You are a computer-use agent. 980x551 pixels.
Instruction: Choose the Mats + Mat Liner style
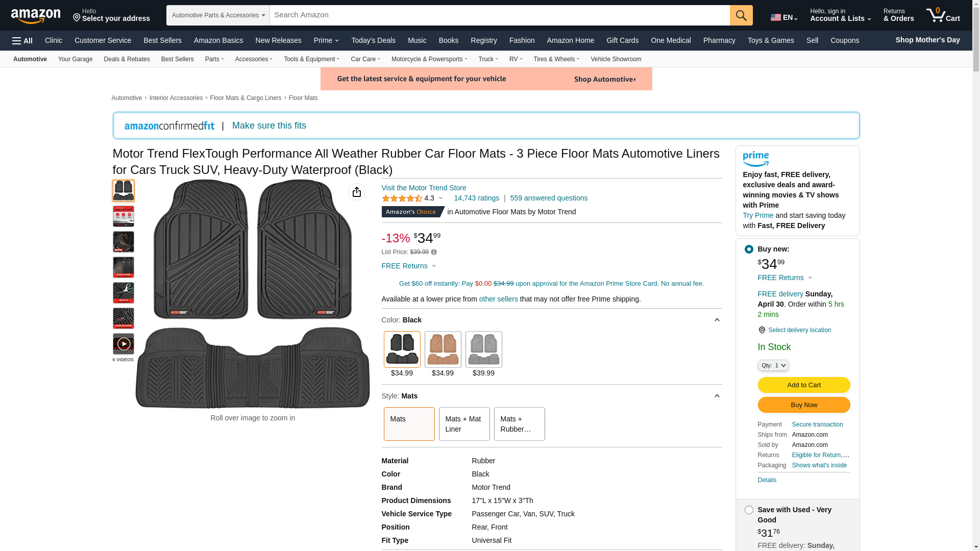point(463,424)
